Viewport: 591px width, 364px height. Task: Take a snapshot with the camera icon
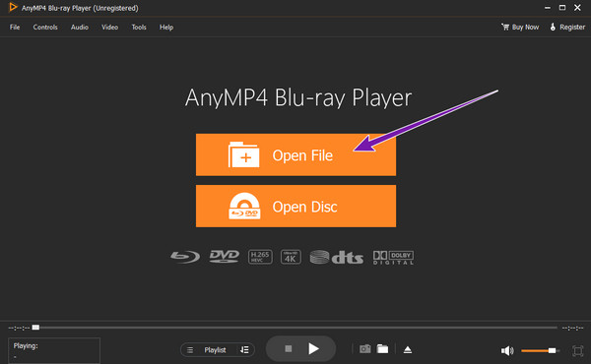364,349
